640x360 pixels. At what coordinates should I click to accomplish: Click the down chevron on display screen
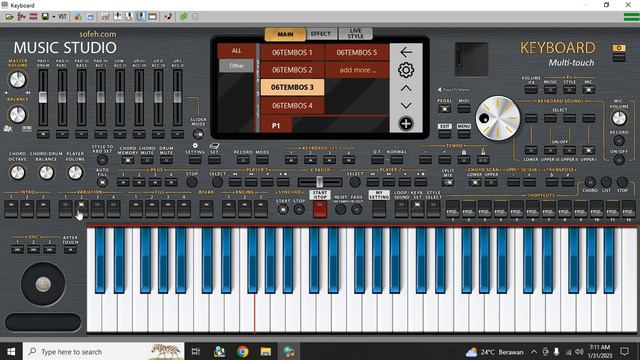click(406, 106)
